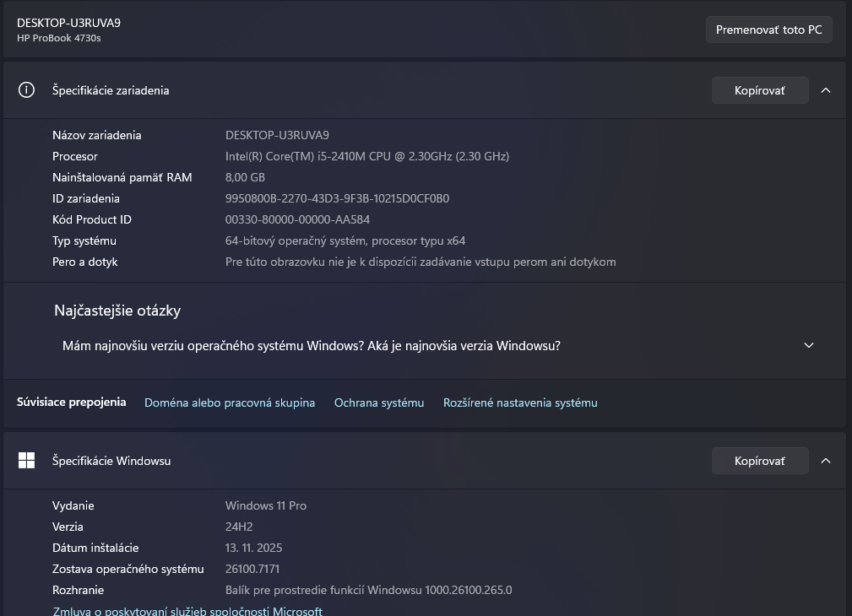Click the OS build number 26100.7171
Image resolution: width=852 pixels, height=616 pixels.
pos(252,569)
